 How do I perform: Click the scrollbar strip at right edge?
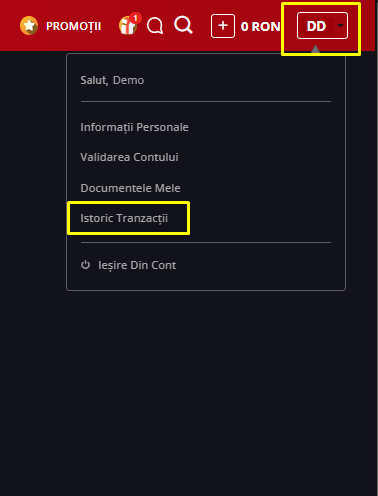[376, 248]
